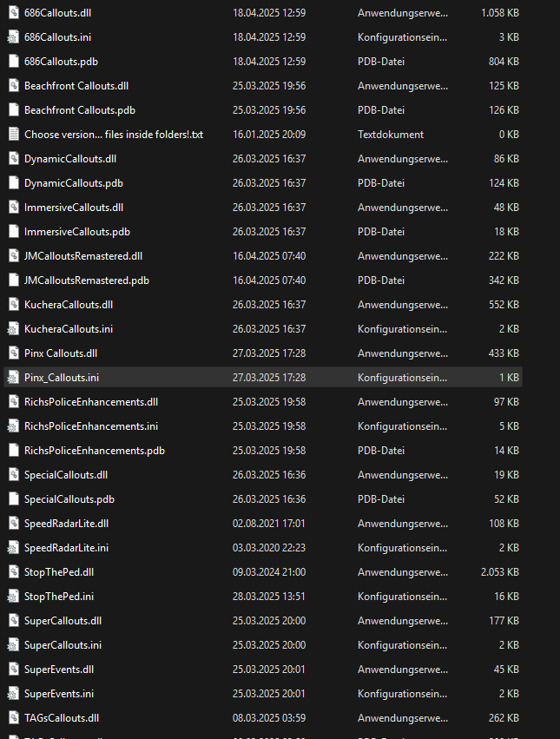Click the SpeedRadarLite.dll file icon

coord(13,524)
